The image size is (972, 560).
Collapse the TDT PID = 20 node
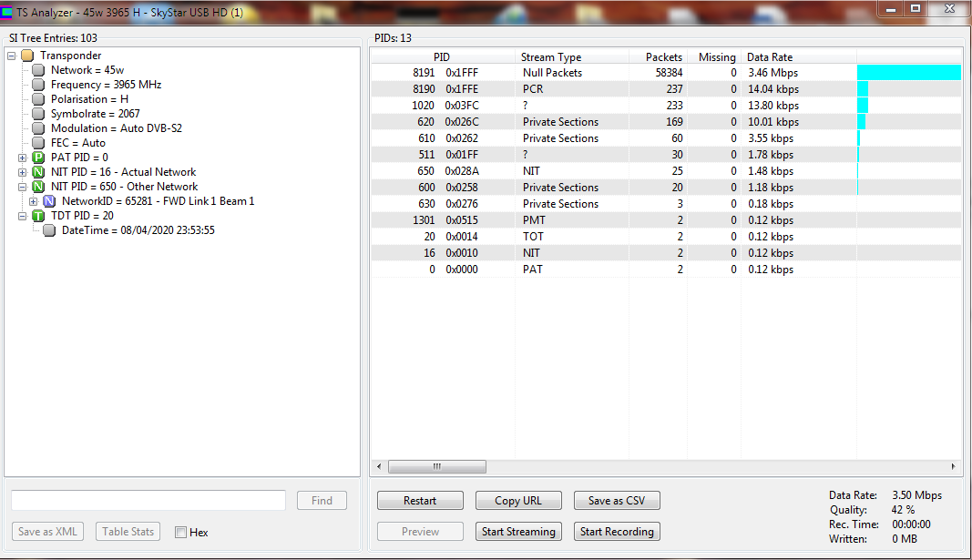tap(22, 216)
